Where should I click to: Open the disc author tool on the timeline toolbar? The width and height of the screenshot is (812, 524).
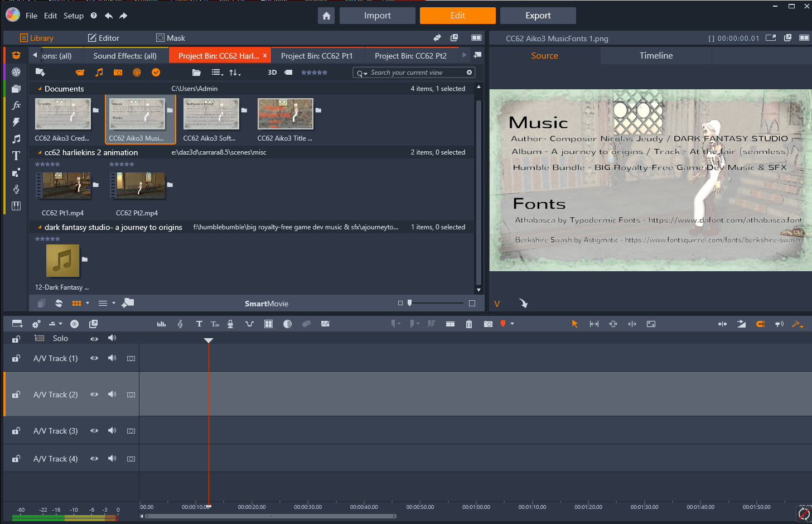coord(75,324)
